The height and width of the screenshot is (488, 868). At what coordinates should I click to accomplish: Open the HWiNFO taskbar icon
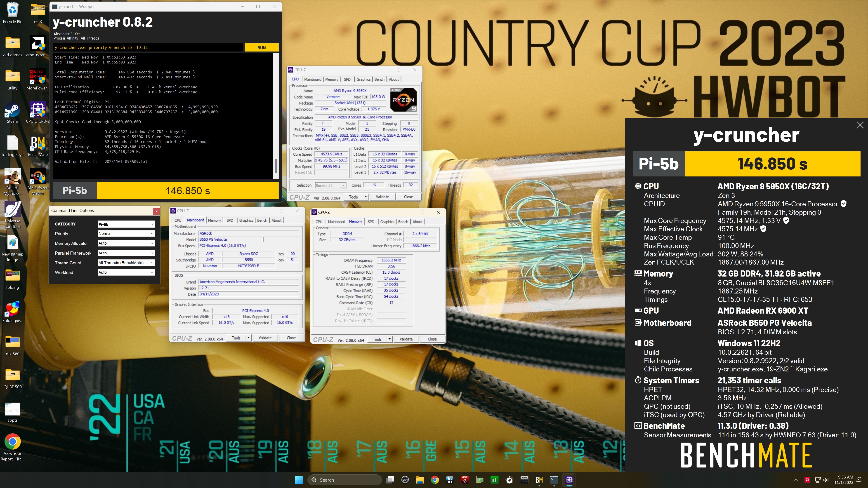(x=450, y=480)
